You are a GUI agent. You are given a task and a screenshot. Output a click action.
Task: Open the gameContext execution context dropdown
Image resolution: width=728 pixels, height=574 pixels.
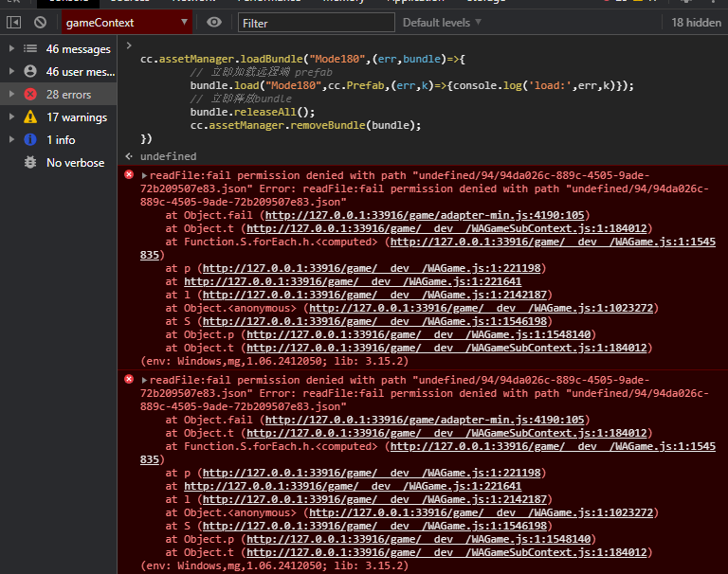tap(127, 23)
